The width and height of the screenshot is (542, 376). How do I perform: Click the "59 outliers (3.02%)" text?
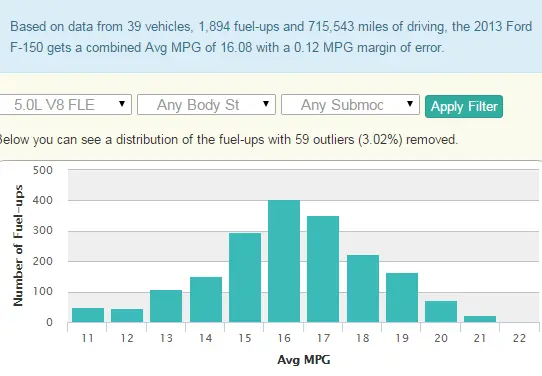349,140
